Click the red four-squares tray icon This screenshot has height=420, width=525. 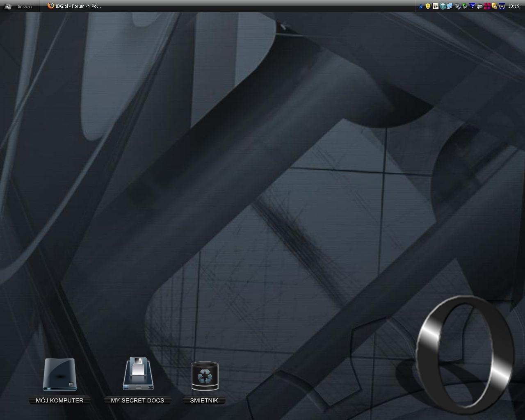coord(487,7)
